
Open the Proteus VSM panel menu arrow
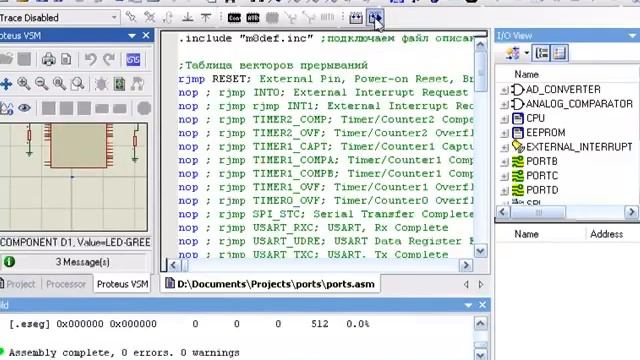point(132,36)
